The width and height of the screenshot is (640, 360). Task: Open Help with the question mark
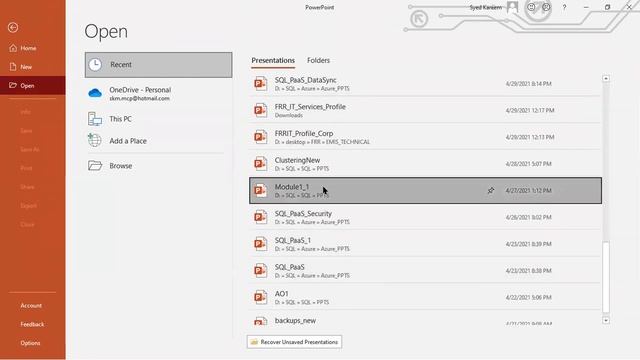564,7
